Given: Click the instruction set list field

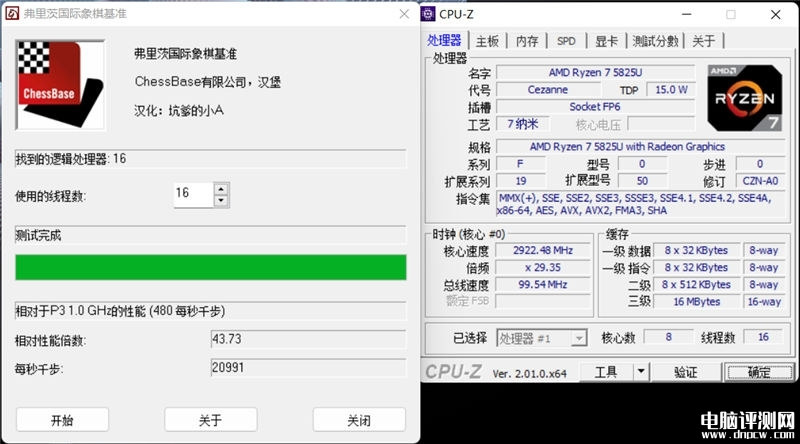Looking at the screenshot, I should click(641, 204).
